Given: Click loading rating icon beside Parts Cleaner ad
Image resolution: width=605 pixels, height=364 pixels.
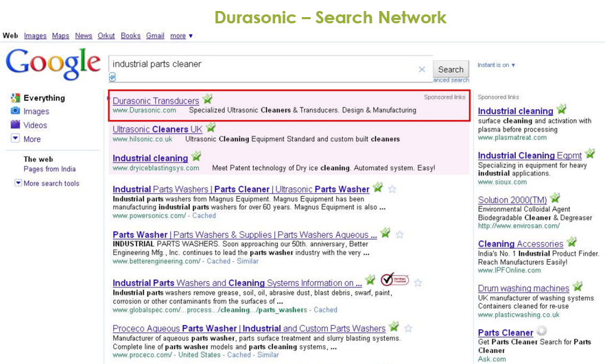Looking at the screenshot, I should (542, 332).
